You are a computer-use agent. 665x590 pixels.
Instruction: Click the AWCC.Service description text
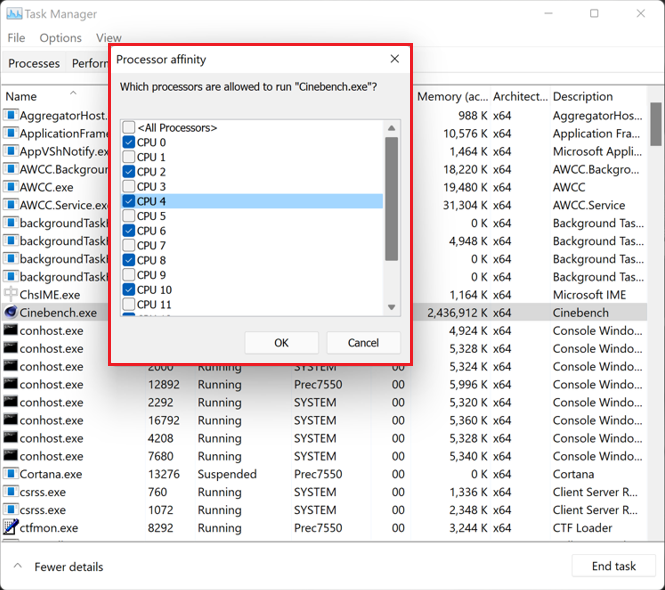589,205
